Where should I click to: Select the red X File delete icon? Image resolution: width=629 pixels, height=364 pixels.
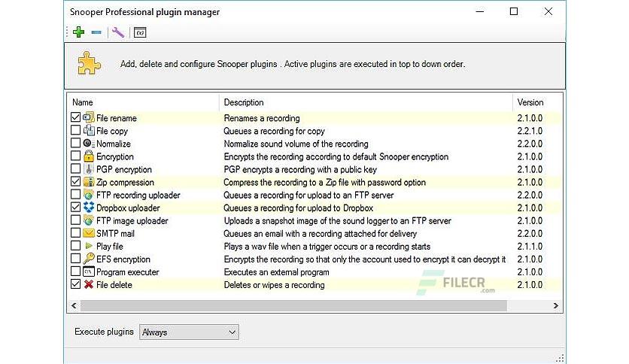pyautogui.click(x=89, y=284)
